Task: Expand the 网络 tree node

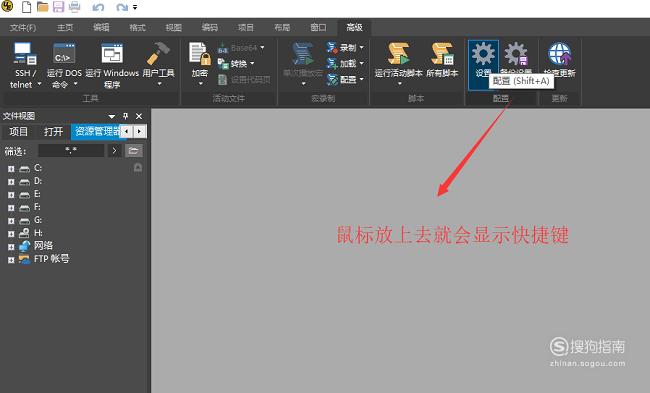Action: pyautogui.click(x=11, y=247)
